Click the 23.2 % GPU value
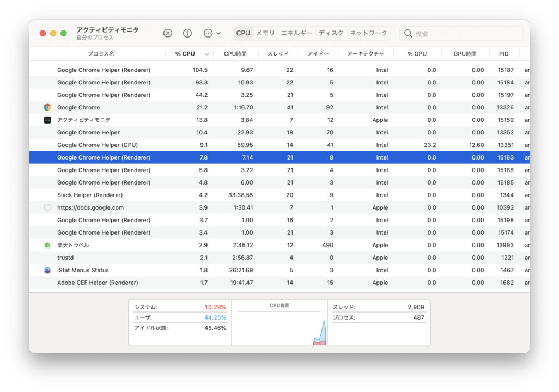Screen dimensions: 559x392 (x=430, y=145)
